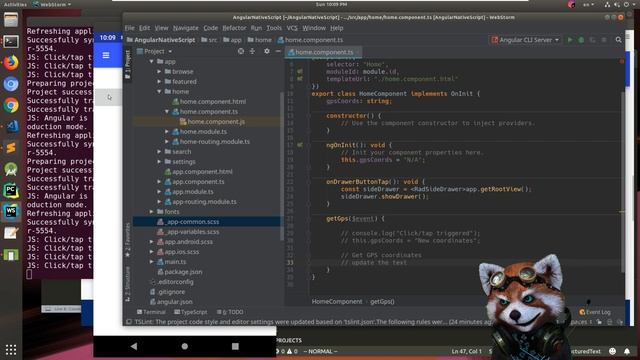This screenshot has width=640, height=360.
Task: Click the src breadcrumb in navigation bar
Action: pyautogui.click(x=209, y=40)
